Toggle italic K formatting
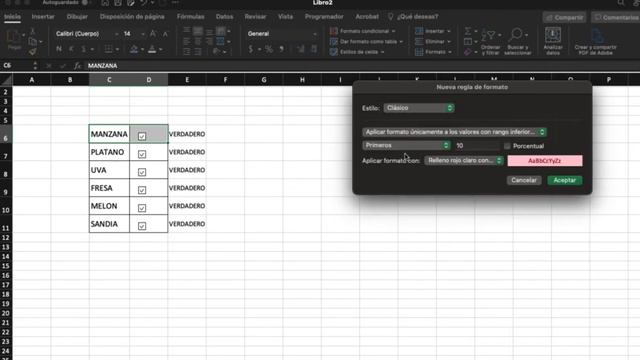 [x=71, y=49]
